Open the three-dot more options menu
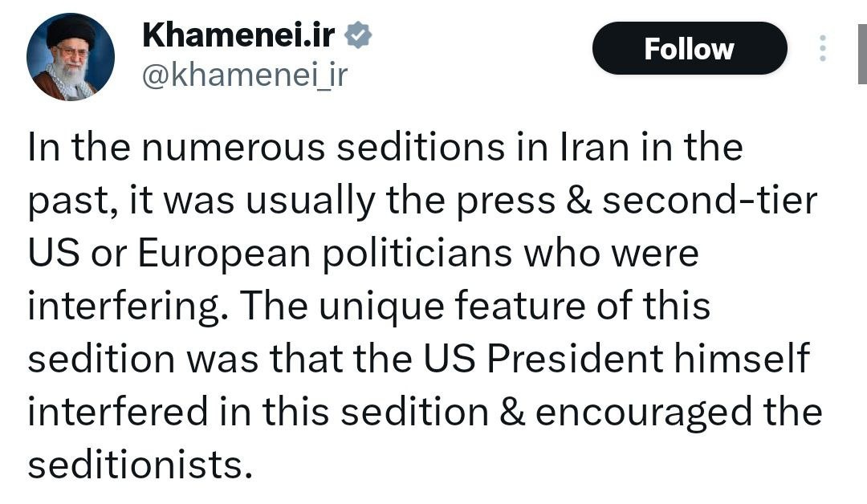The height and width of the screenshot is (504, 867). pos(823,49)
